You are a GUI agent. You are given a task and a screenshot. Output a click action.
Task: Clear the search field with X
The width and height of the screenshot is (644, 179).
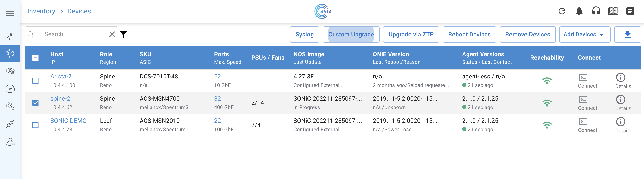pyautogui.click(x=112, y=34)
